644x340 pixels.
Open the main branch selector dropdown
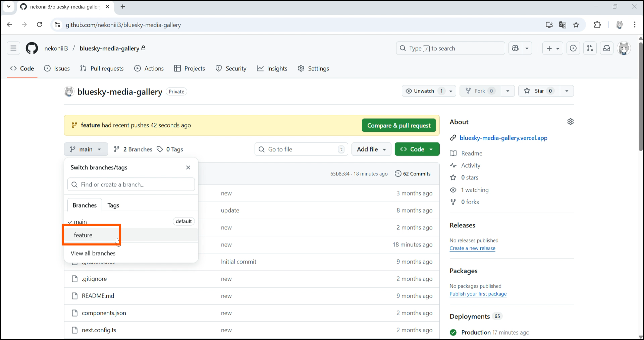tap(86, 149)
